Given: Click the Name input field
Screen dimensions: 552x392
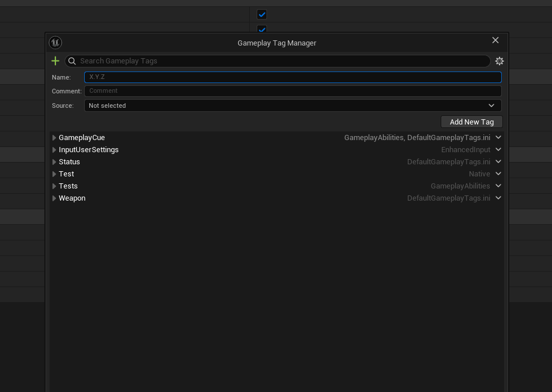Looking at the screenshot, I should pyautogui.click(x=293, y=77).
